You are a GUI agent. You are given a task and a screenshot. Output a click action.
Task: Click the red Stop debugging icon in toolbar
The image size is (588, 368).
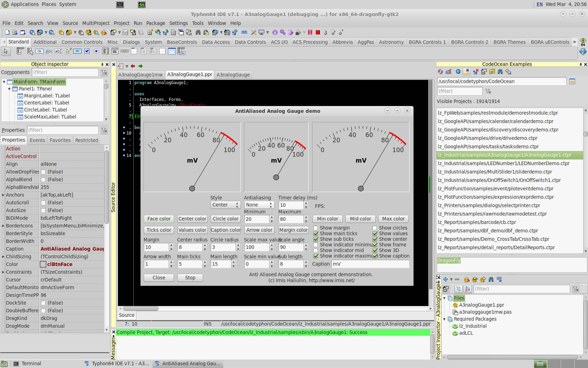click(x=318, y=32)
